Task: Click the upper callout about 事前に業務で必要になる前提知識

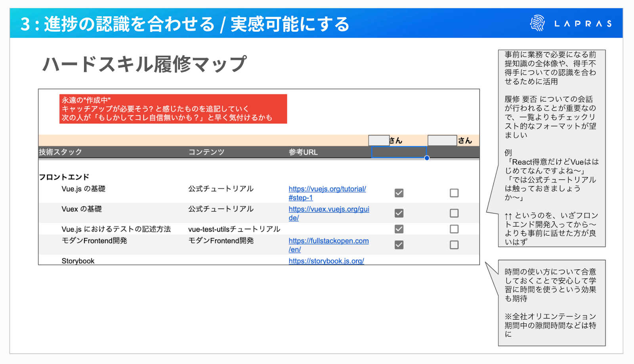Action: 552,148
